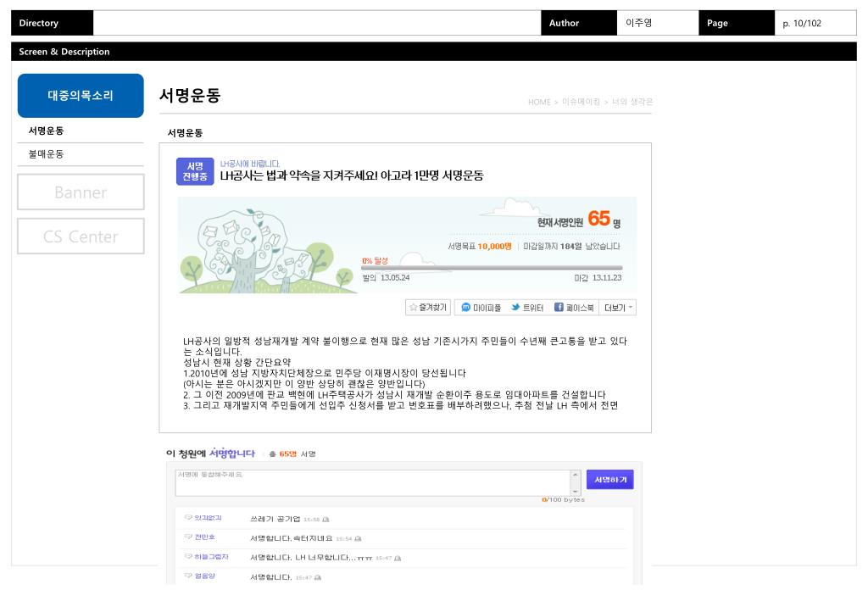Open 이슈메이킹 breadcrumb link
868x601 pixels.
[x=581, y=102]
